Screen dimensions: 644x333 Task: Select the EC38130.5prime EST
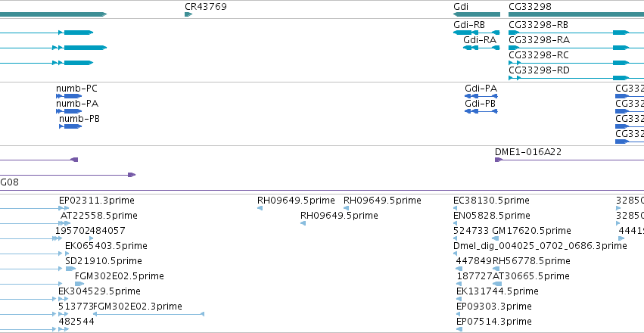pyautogui.click(x=491, y=201)
